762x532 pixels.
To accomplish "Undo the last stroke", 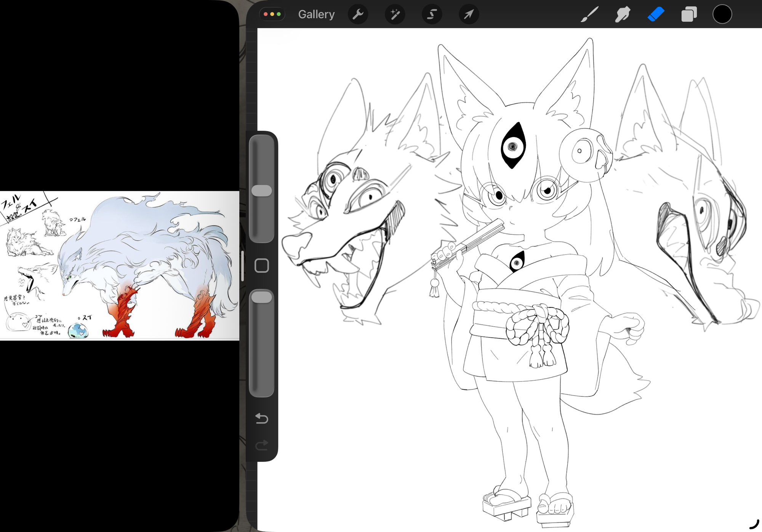I will tap(262, 418).
